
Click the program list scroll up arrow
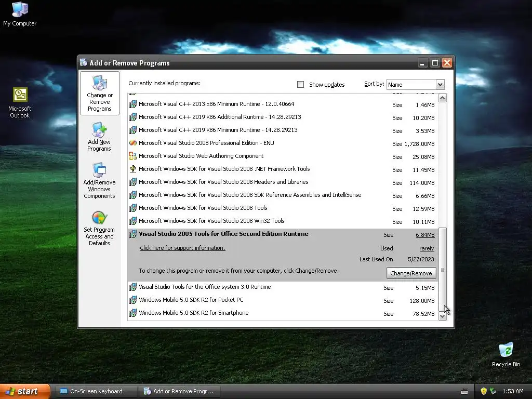click(443, 98)
